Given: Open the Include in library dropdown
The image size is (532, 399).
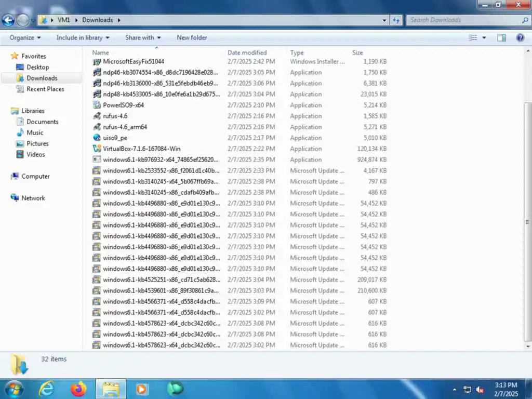Looking at the screenshot, I should coord(83,37).
